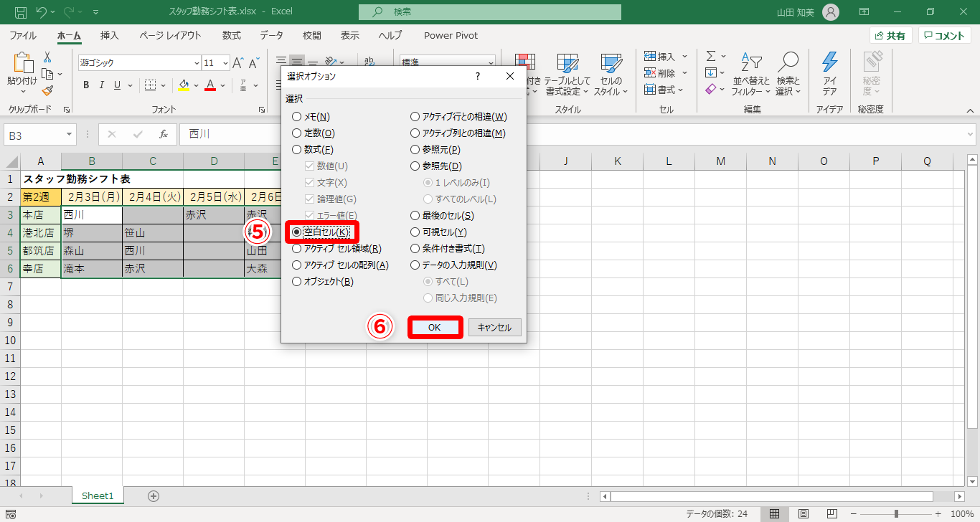
Task: Open the コメント button
Action: pyautogui.click(x=945, y=36)
